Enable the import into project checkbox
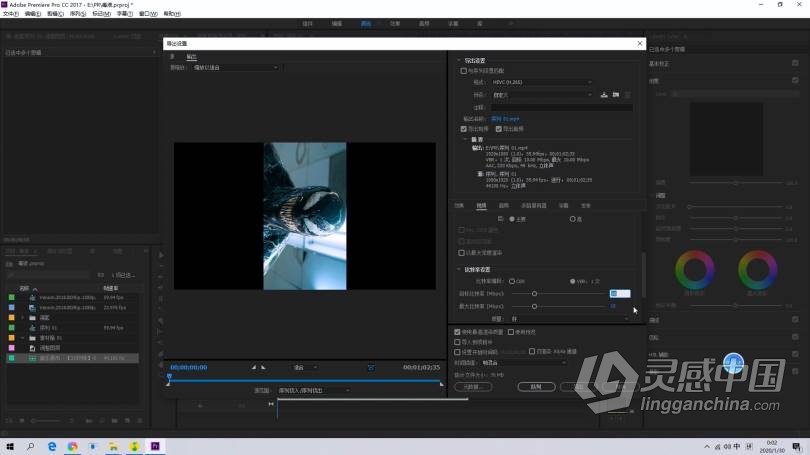The image size is (810, 455). pyautogui.click(x=457, y=342)
